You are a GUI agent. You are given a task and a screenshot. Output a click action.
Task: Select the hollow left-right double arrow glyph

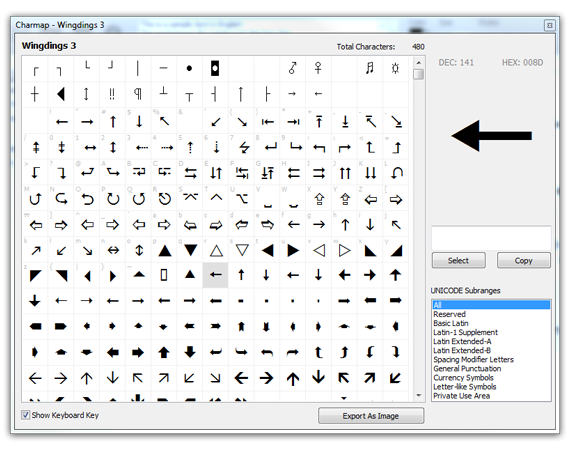tap(113, 250)
